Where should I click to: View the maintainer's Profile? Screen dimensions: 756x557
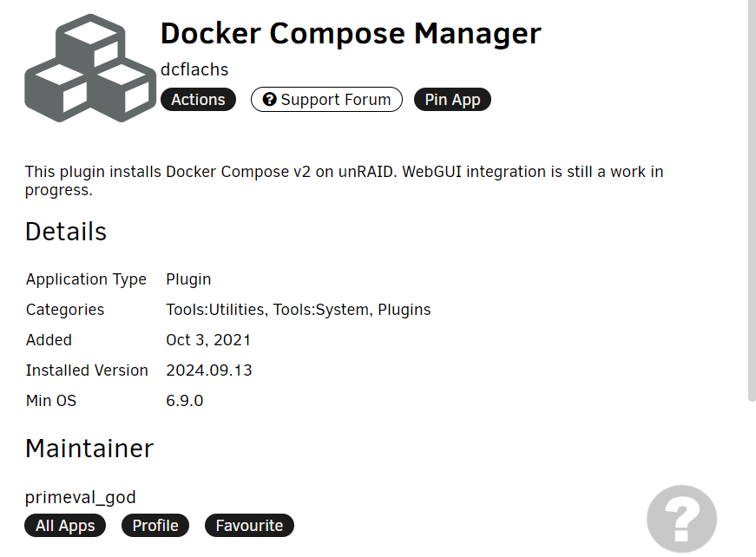155,525
